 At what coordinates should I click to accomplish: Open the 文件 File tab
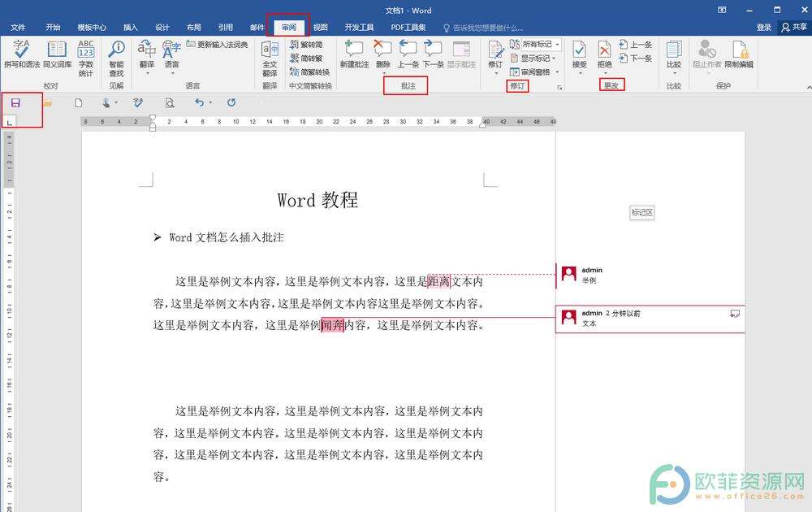pos(18,27)
